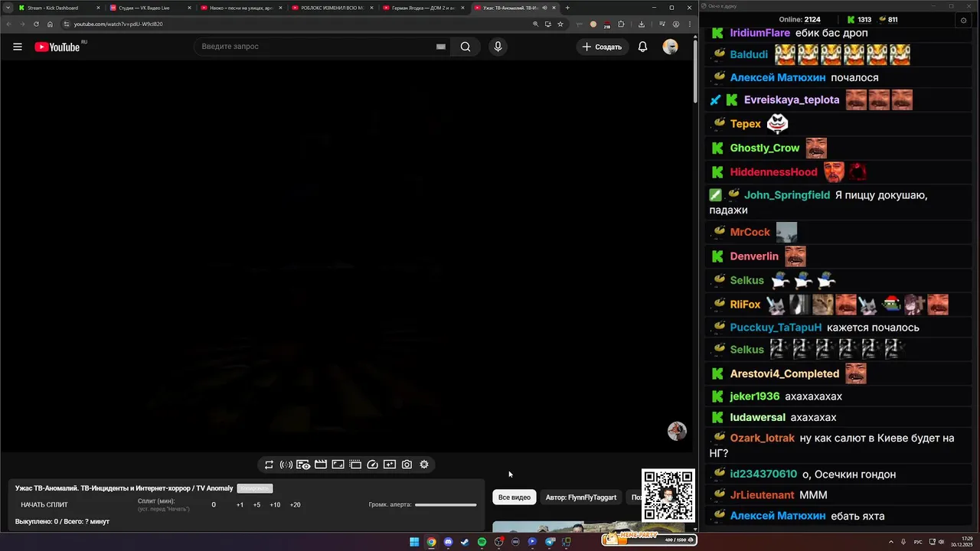Switch to the Наоко — песни на улицах tab
The height and width of the screenshot is (551, 980).
click(240, 8)
